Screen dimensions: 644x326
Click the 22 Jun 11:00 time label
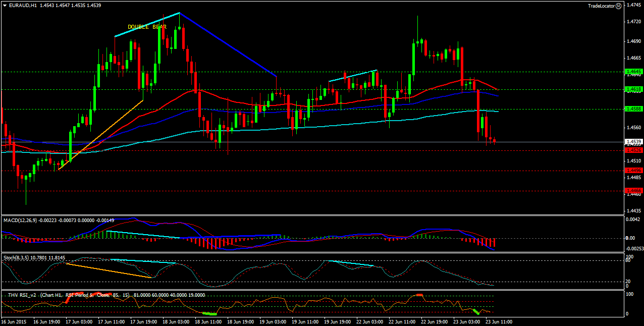402,321
